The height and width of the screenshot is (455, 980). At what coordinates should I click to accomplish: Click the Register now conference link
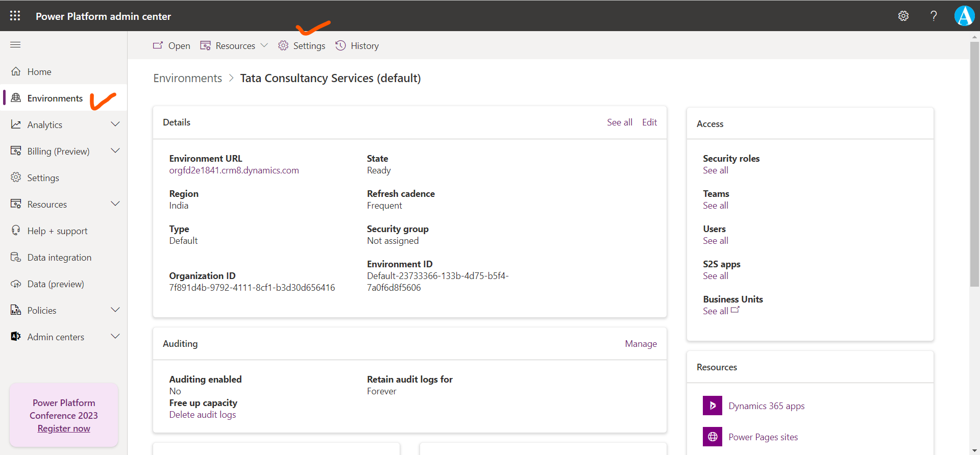coord(64,428)
